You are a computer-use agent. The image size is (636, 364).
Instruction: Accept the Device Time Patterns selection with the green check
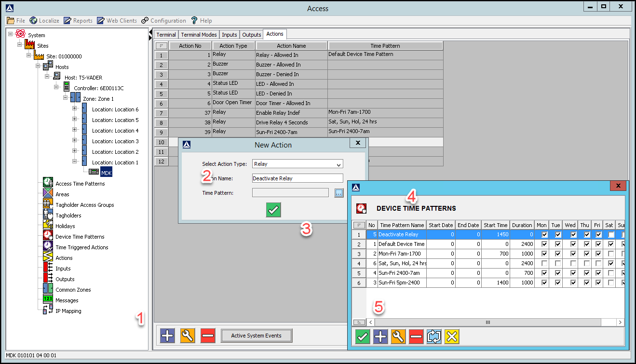[363, 337]
